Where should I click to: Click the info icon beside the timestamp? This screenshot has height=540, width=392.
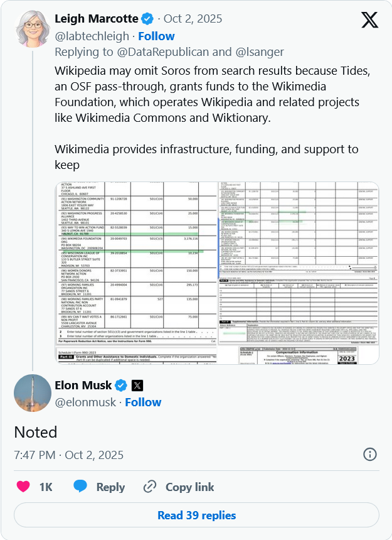370,455
